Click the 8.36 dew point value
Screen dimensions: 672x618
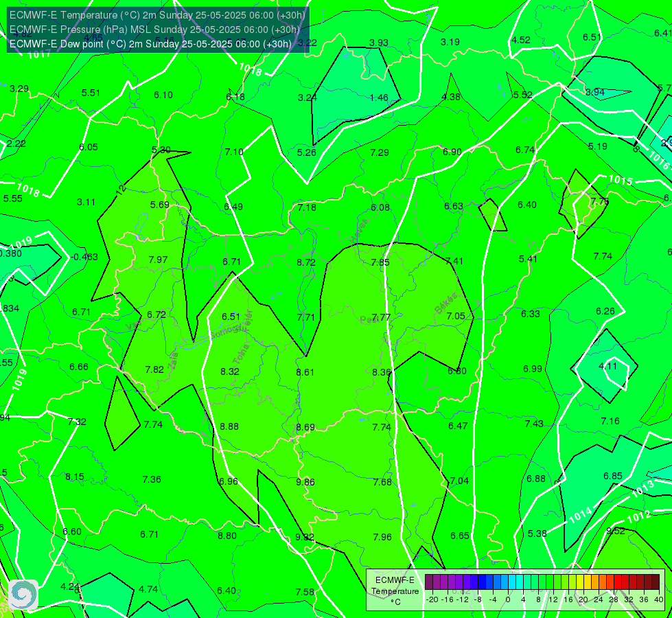click(382, 372)
